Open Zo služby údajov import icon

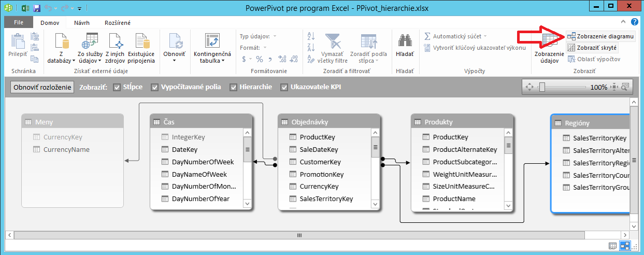click(90, 41)
